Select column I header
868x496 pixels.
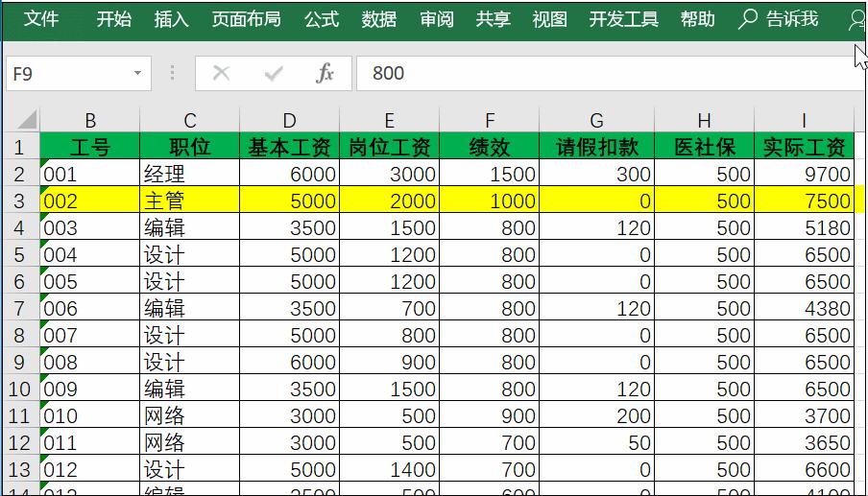pos(804,120)
